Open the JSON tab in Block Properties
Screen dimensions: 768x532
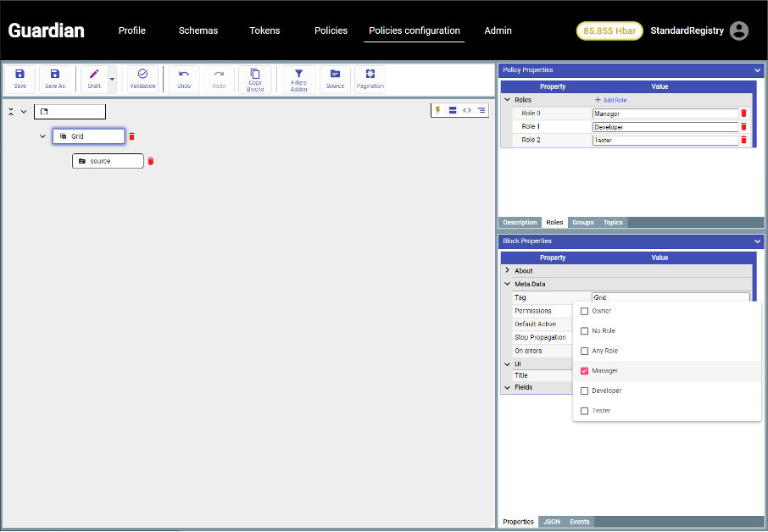point(551,522)
